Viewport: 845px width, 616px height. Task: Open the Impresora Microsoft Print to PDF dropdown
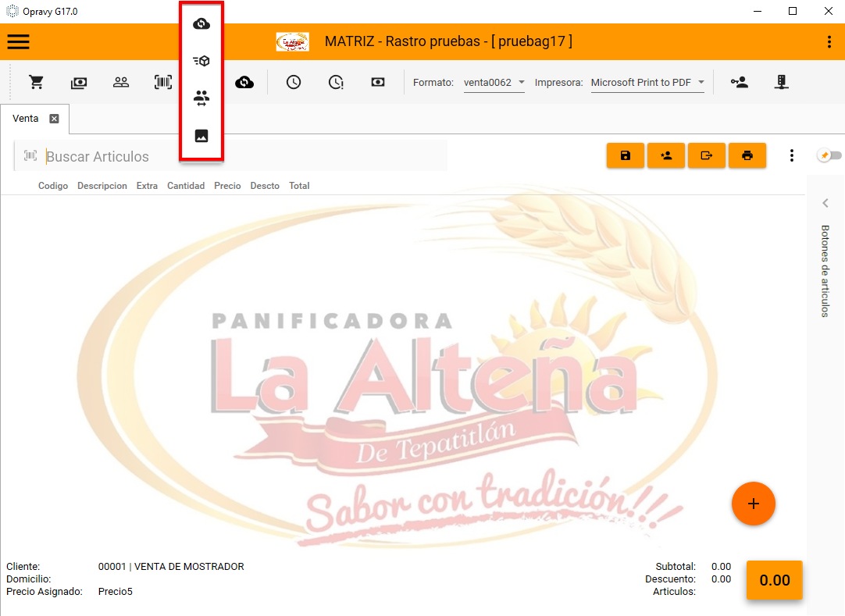click(x=647, y=83)
